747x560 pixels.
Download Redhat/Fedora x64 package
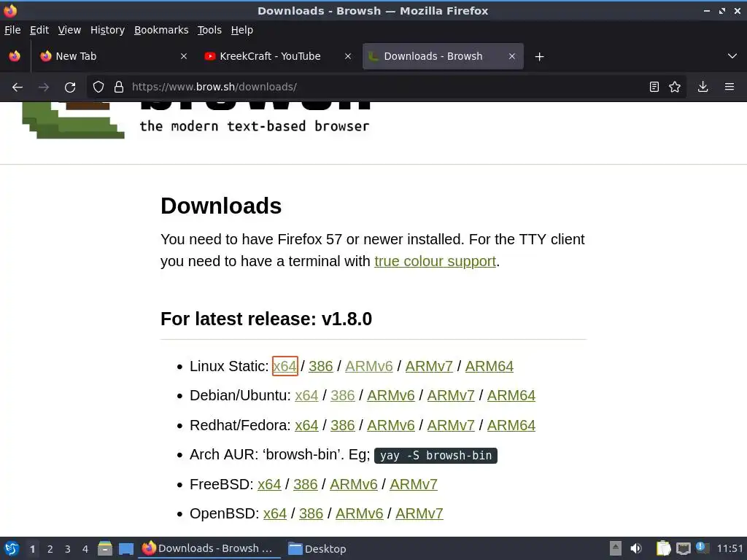pos(306,425)
